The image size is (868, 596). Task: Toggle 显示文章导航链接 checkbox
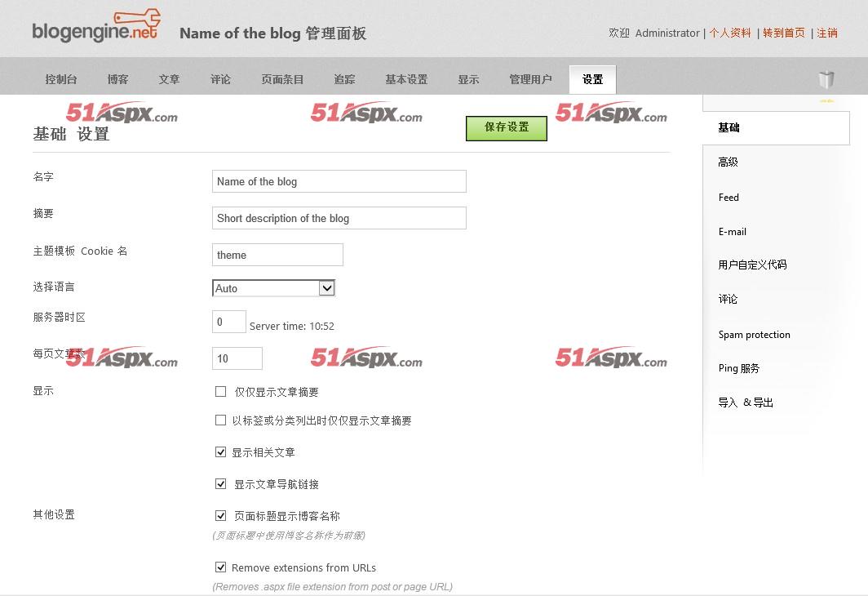220,483
